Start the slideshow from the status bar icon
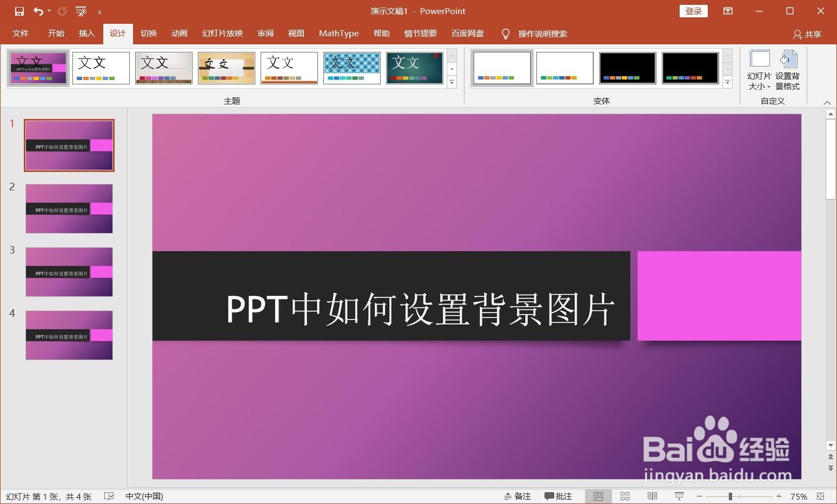 coord(679,496)
